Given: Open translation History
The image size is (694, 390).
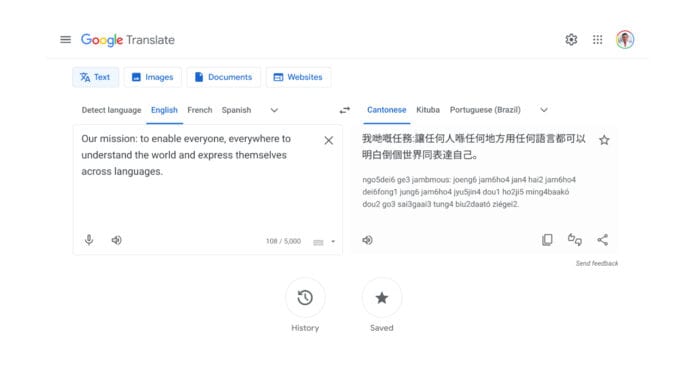Looking at the screenshot, I should pyautogui.click(x=305, y=297).
